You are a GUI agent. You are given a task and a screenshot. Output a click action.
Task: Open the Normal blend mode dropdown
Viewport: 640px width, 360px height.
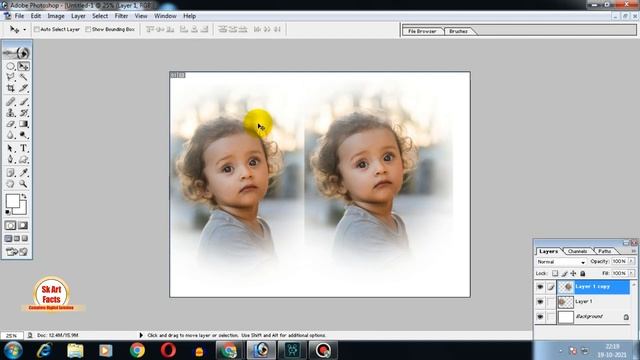pyautogui.click(x=561, y=262)
